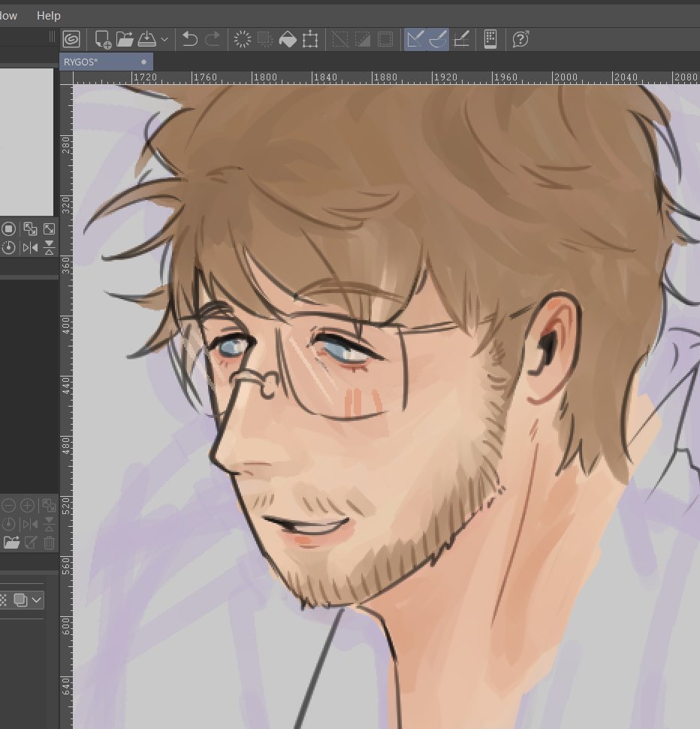Switch to the RYGOS* canvas tab
The image size is (700, 729).
tap(106, 62)
